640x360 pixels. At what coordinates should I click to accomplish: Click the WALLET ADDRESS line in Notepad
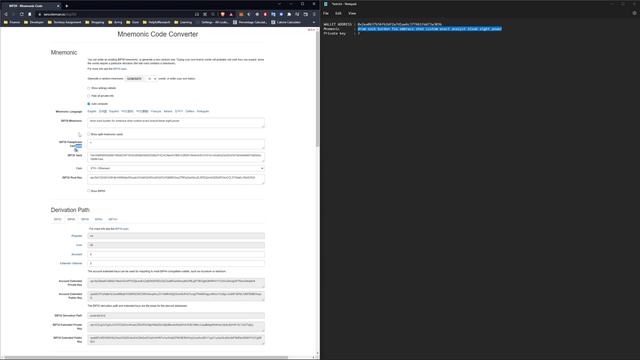(x=382, y=24)
